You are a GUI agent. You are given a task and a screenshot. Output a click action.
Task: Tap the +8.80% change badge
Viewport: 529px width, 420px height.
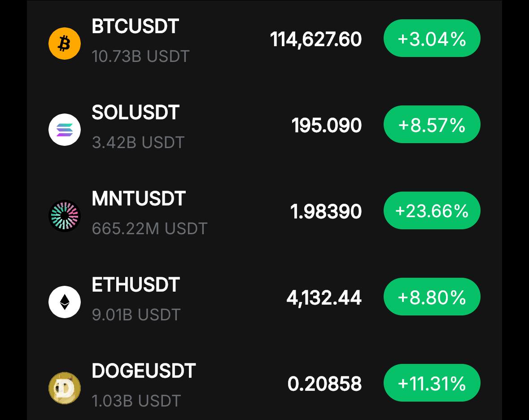(x=432, y=297)
